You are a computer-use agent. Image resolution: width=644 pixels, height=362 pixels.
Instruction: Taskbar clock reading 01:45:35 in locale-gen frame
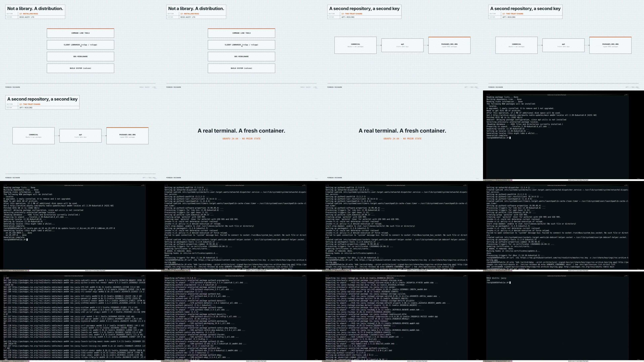pyautogui.click(x=18, y=270)
